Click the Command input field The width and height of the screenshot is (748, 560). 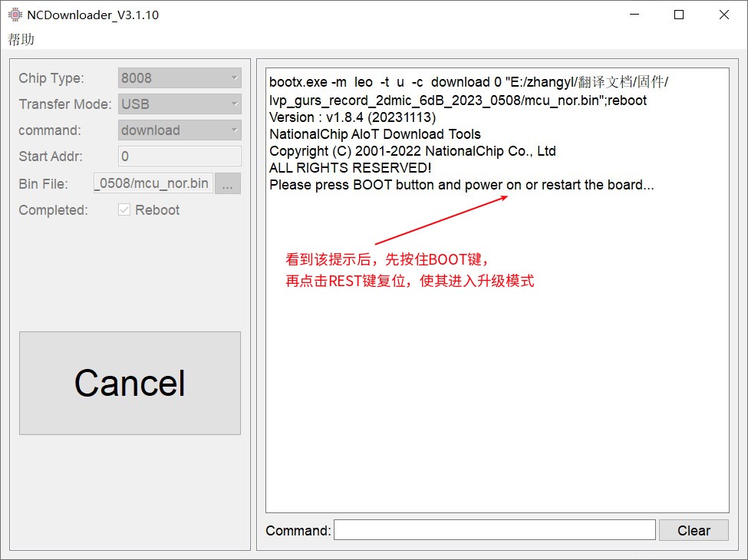click(x=495, y=530)
